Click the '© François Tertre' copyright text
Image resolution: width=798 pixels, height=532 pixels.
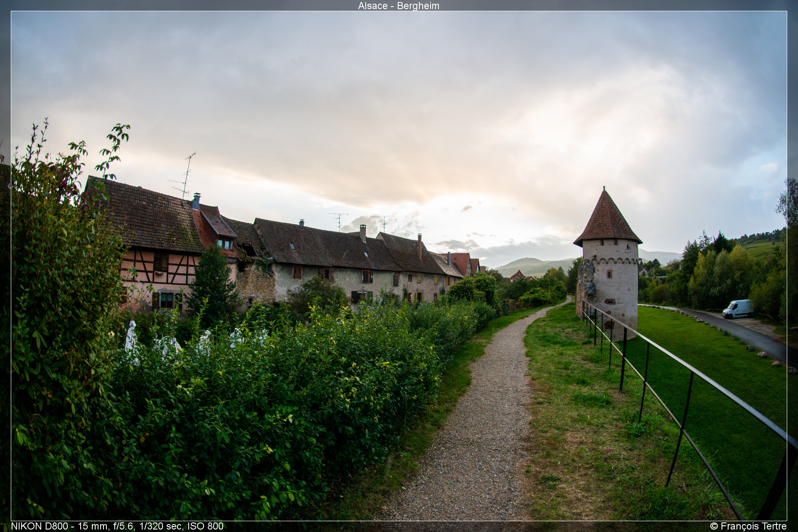(x=748, y=526)
